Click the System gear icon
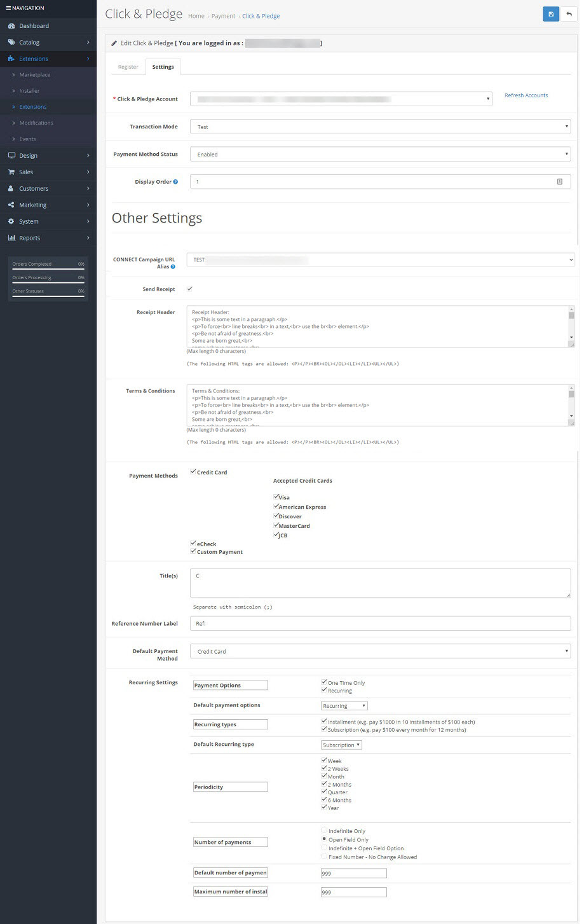 click(11, 222)
